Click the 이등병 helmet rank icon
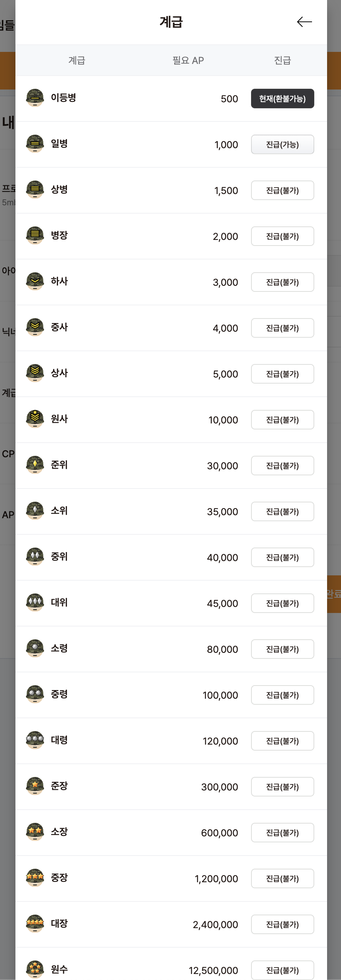The image size is (341, 980). point(35,98)
